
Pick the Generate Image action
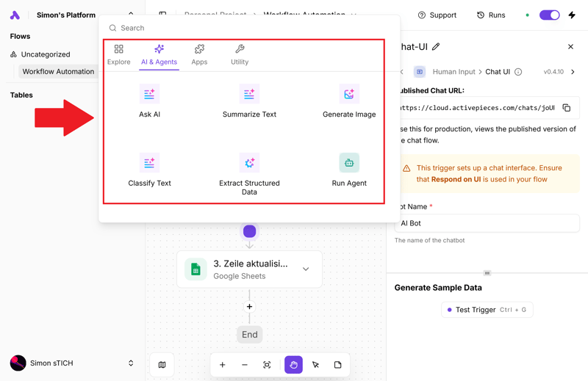click(349, 101)
